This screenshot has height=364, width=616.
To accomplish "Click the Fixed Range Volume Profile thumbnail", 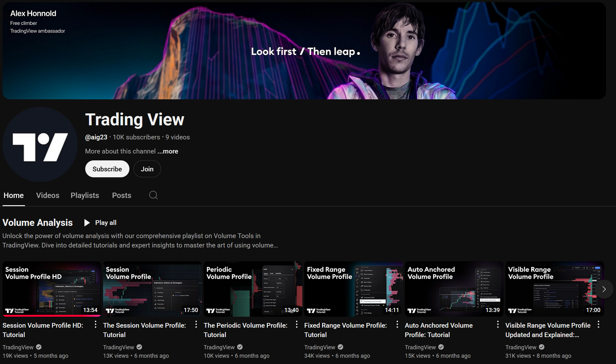I will click(353, 289).
